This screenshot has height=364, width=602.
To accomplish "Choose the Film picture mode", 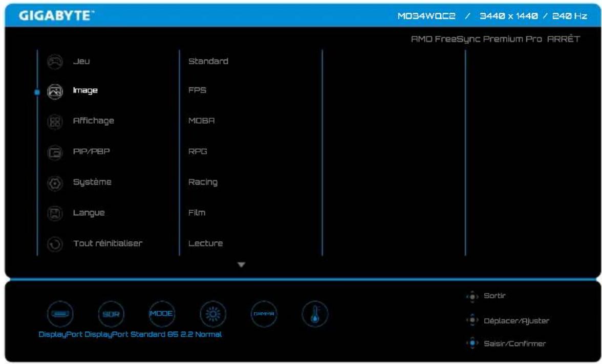I will coord(197,213).
